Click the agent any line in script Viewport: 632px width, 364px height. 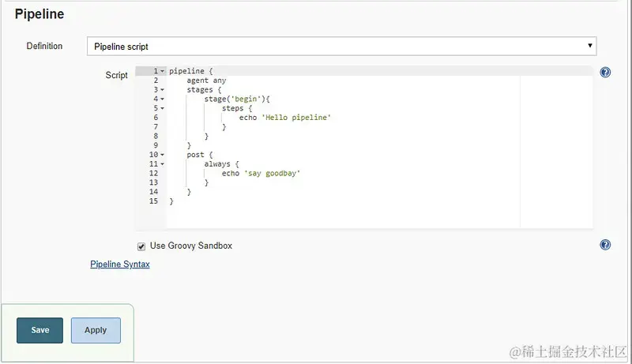pos(206,81)
